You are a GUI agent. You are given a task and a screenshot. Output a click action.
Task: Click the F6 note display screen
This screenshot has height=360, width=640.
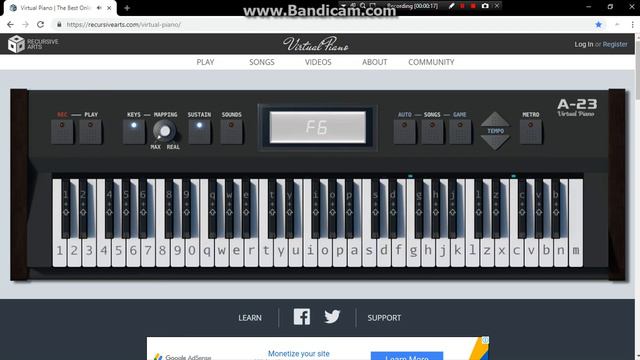pyautogui.click(x=318, y=127)
